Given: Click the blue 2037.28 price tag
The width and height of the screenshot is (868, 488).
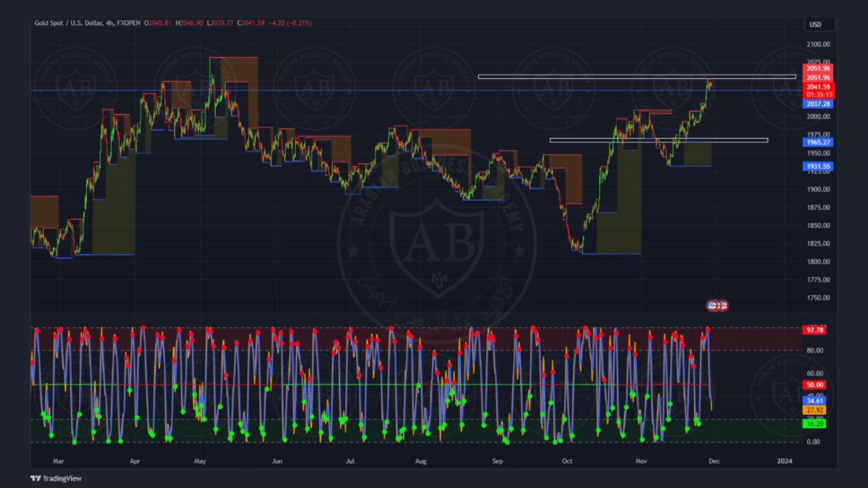Looking at the screenshot, I should pos(818,104).
